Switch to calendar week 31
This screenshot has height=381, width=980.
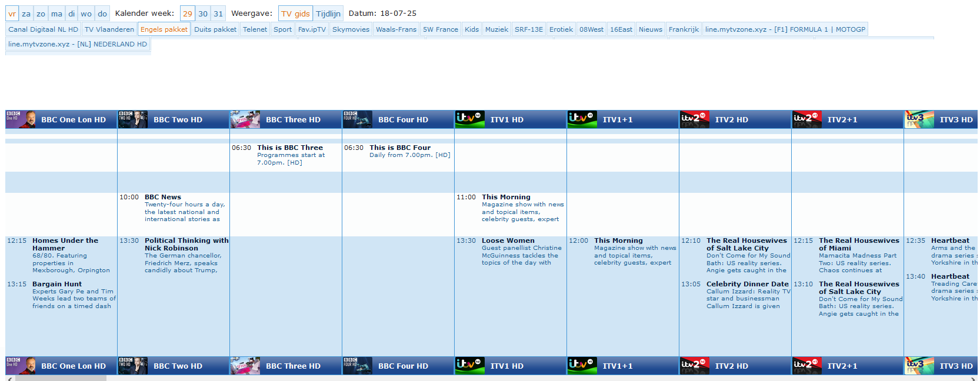[218, 14]
